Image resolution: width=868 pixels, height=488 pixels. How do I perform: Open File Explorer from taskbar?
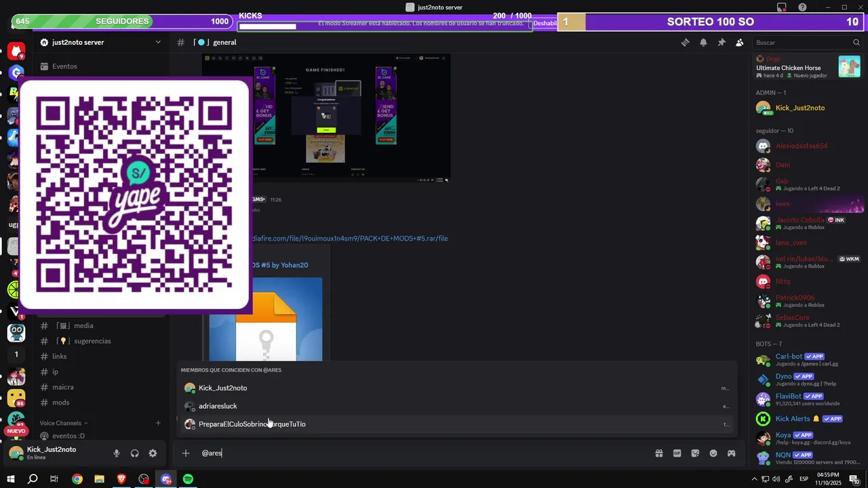click(100, 479)
